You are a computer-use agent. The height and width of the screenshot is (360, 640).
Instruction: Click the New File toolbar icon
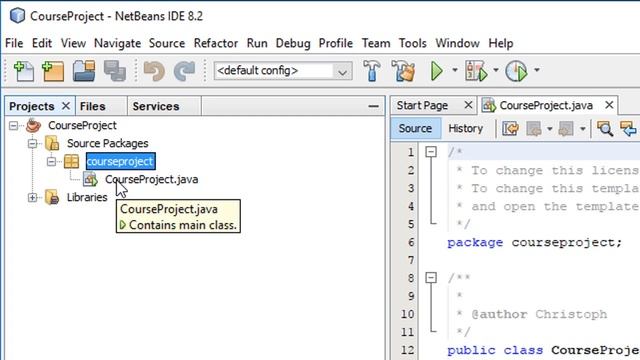[x=24, y=71]
